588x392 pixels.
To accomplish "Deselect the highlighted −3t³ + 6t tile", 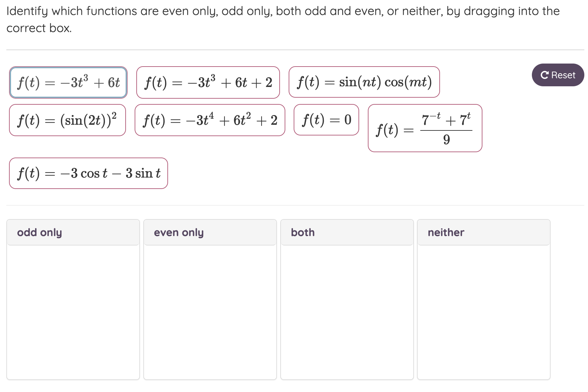I will coord(68,82).
